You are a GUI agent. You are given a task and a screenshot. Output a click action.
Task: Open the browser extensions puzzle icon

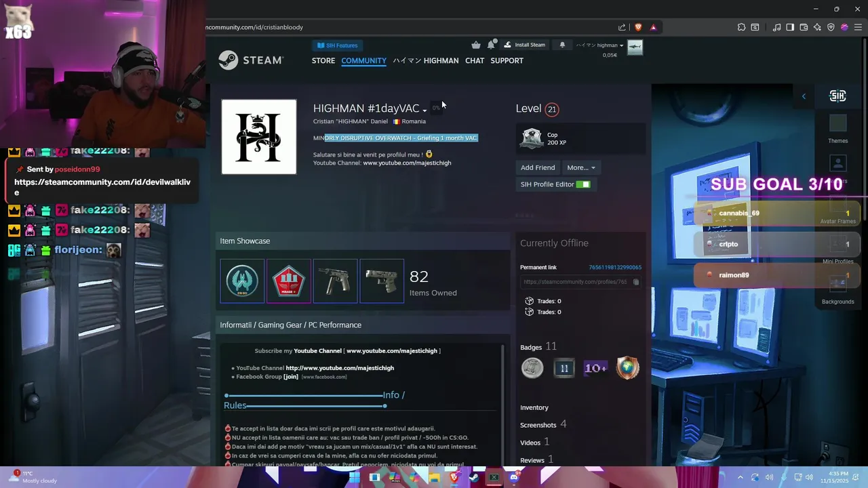coord(741,27)
